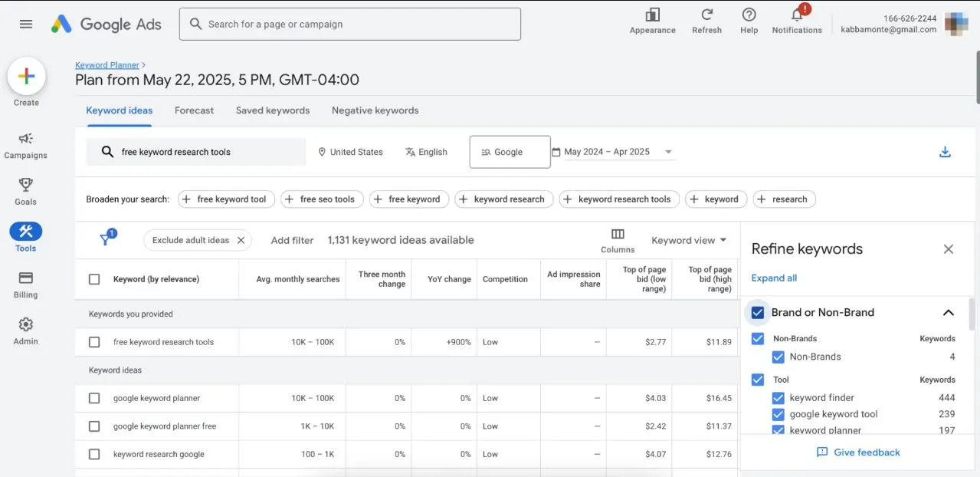Viewport: 980px width, 477px height.
Task: Uncheck the Non-Brands item with 4 keywords
Action: tap(778, 357)
